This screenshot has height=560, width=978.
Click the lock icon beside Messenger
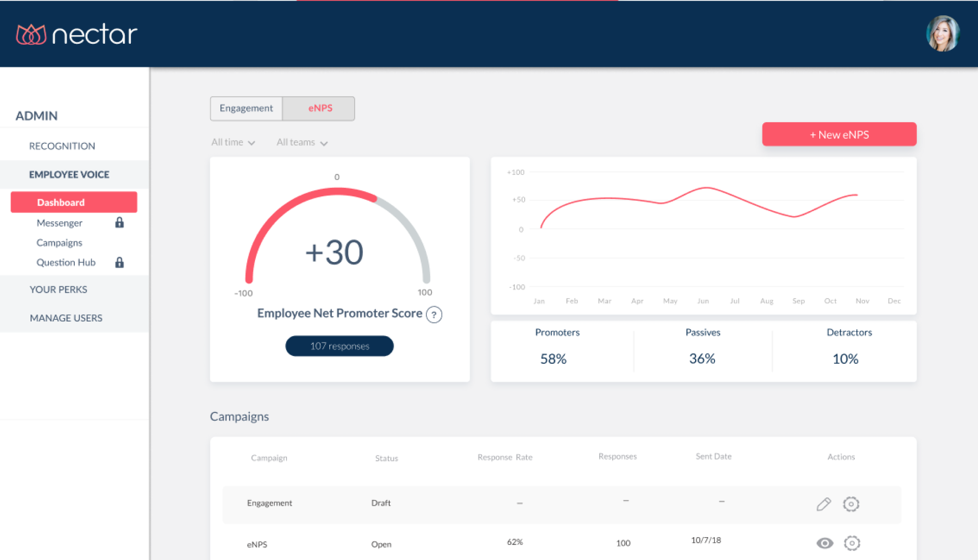119,223
